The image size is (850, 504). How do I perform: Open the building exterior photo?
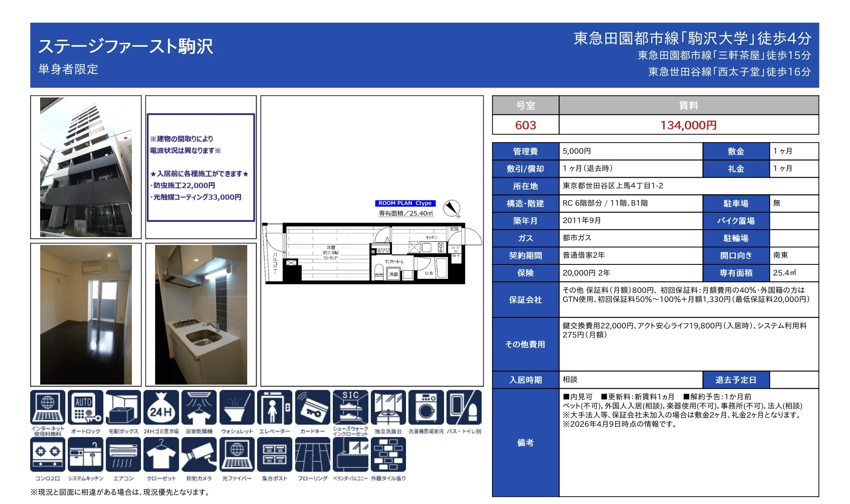[x=86, y=167]
